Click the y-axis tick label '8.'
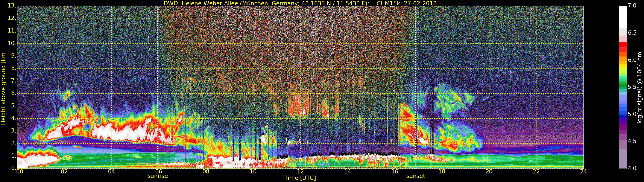Screen dimensions: 644x182 [14, 68]
